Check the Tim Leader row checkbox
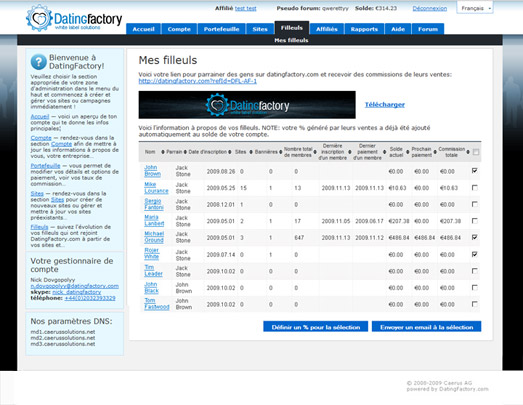 point(475,271)
